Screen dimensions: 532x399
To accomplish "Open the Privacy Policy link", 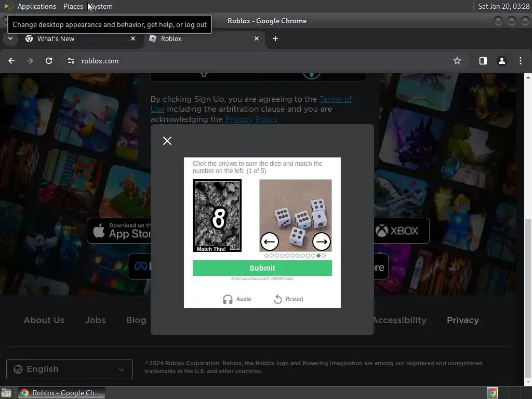I will coord(251,119).
